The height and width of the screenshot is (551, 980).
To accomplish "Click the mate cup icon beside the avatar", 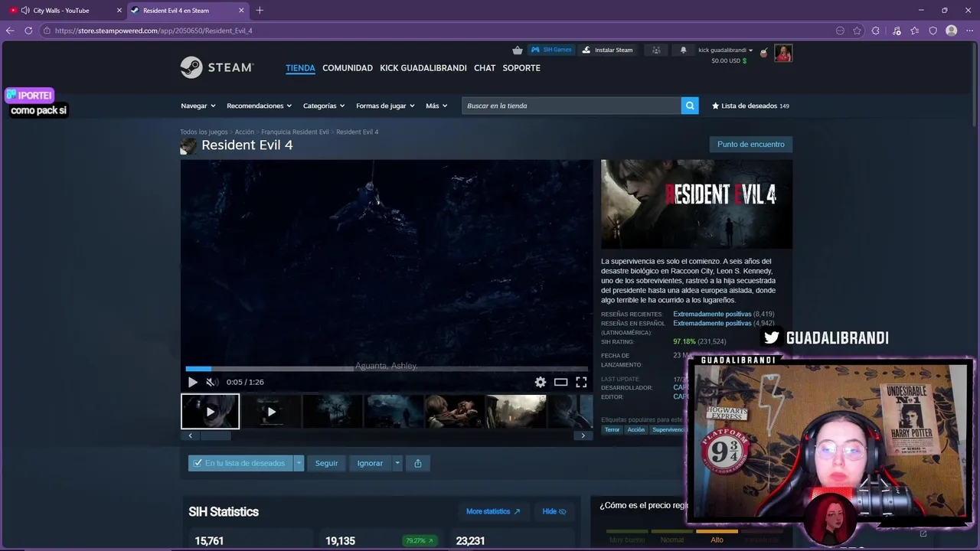I will point(763,53).
